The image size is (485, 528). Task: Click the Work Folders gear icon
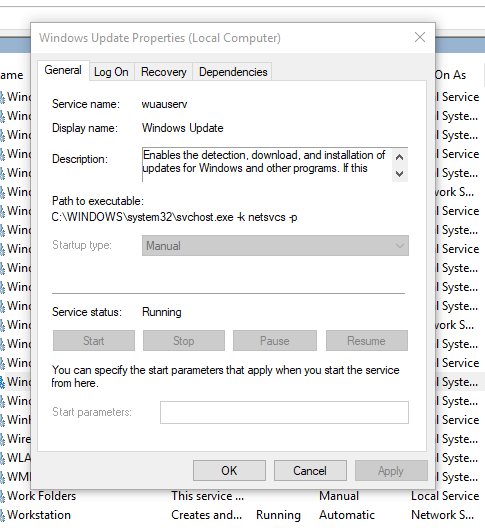(x=2, y=497)
